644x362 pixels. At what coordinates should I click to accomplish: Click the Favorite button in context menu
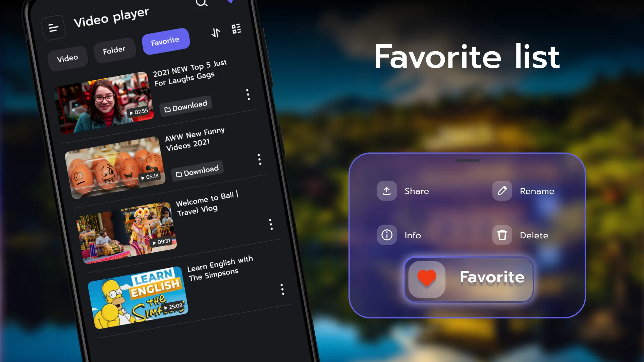point(468,278)
